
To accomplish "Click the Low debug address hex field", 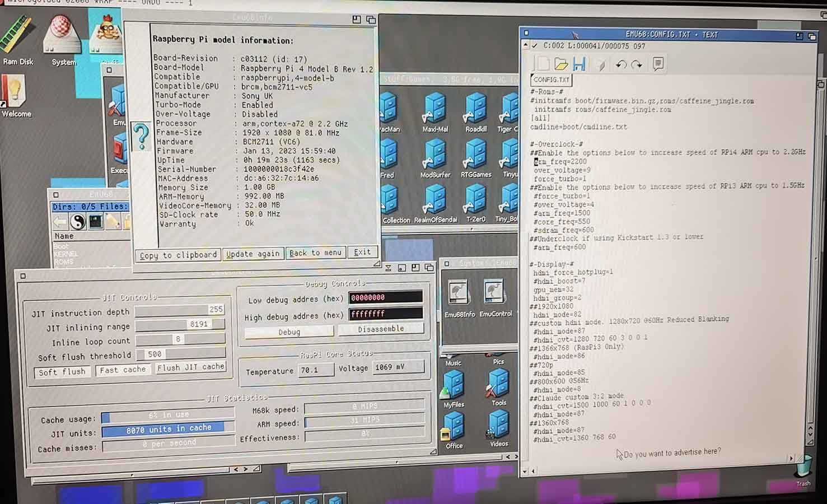I will [385, 298].
